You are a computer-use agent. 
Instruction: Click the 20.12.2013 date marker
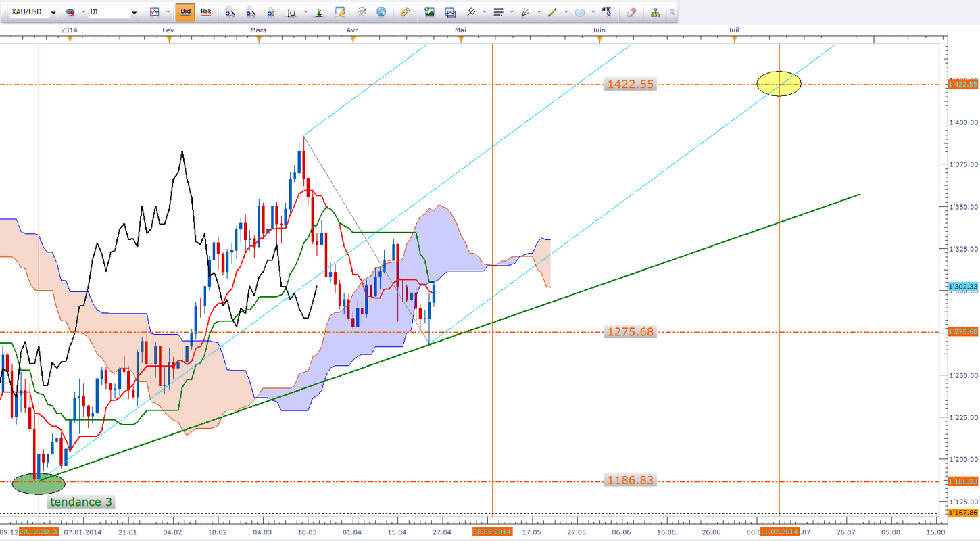(x=39, y=532)
